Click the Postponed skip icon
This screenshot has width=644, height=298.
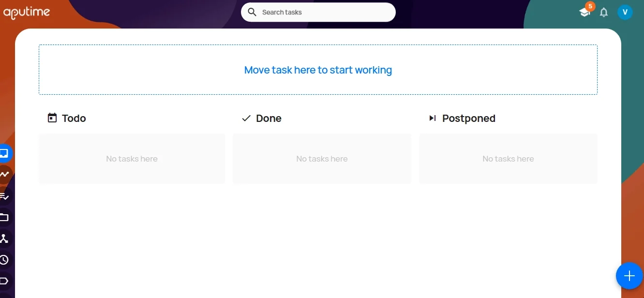(433, 118)
